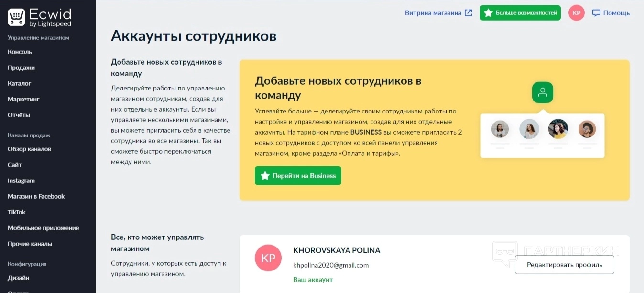Open Маркетинг menu item
Image resolution: width=644 pixels, height=293 pixels.
point(23,99)
